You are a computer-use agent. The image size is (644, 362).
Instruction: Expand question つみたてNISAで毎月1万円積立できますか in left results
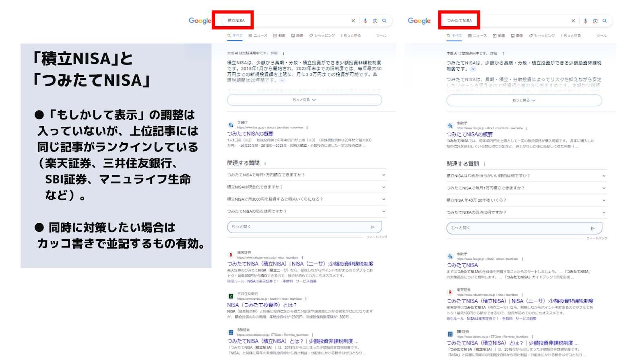(x=307, y=175)
